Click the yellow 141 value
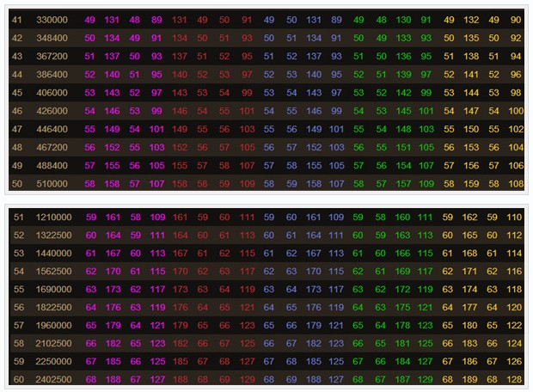 point(471,75)
